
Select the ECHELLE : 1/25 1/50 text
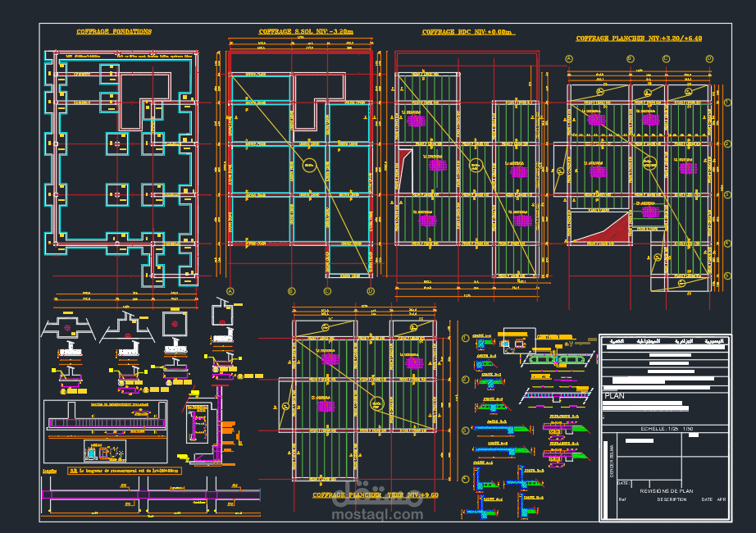click(667, 428)
